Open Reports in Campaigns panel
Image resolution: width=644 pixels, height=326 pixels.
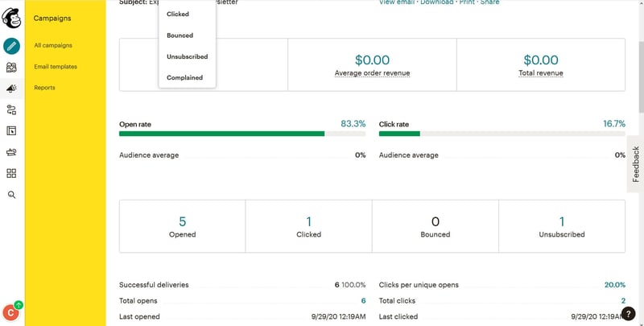[x=45, y=88]
